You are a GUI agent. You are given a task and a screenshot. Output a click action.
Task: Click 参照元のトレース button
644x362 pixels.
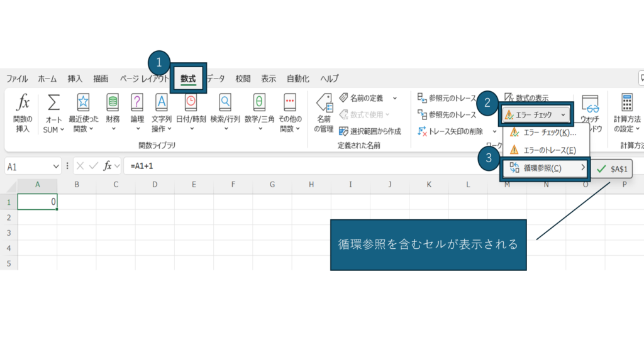coord(447,98)
